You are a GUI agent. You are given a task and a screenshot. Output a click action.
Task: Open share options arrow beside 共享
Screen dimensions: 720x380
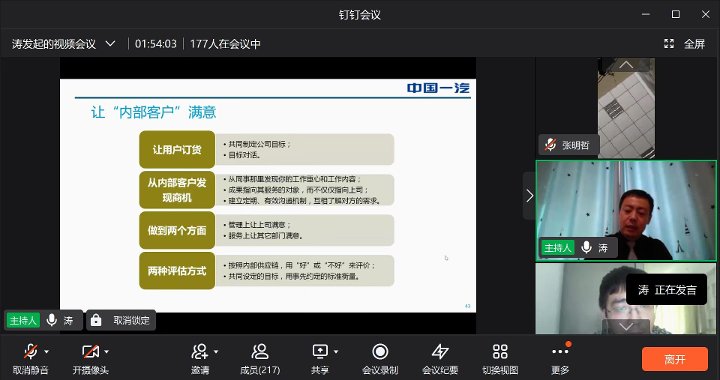pos(336,352)
